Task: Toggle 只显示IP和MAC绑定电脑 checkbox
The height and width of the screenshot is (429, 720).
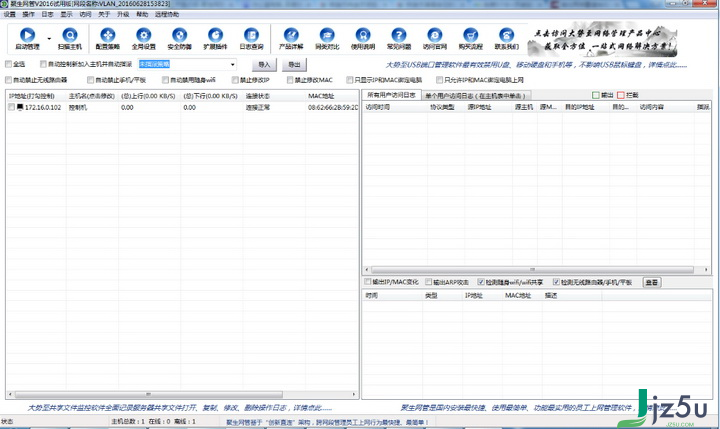Action: point(349,80)
